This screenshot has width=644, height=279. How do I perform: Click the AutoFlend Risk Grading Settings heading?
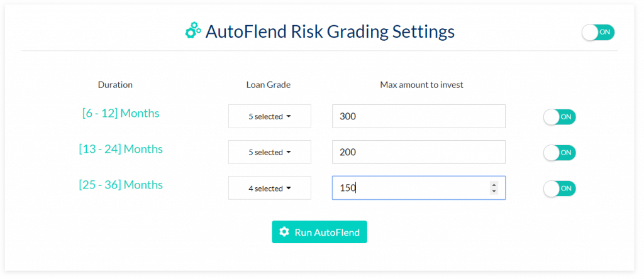click(330, 31)
